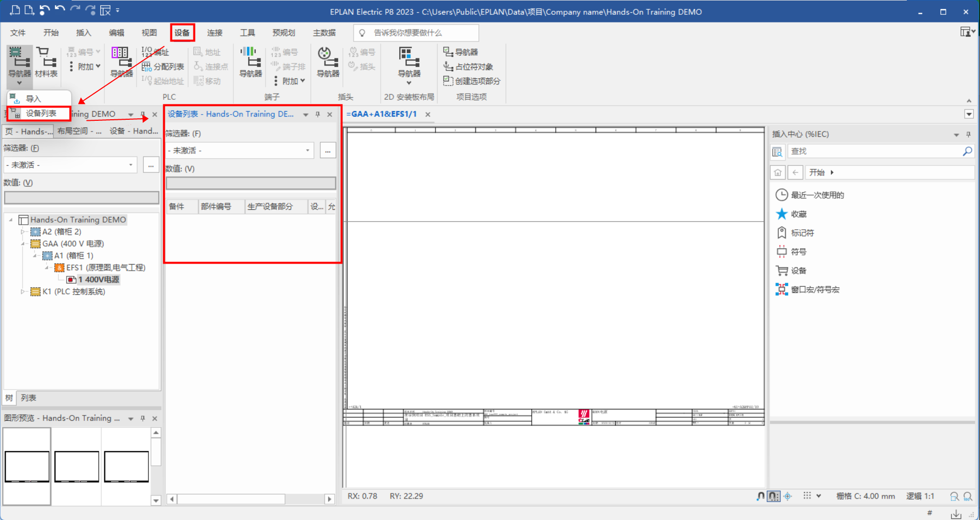Click the back arrow in 插入中心
Image resolution: width=980 pixels, height=520 pixels.
click(795, 172)
